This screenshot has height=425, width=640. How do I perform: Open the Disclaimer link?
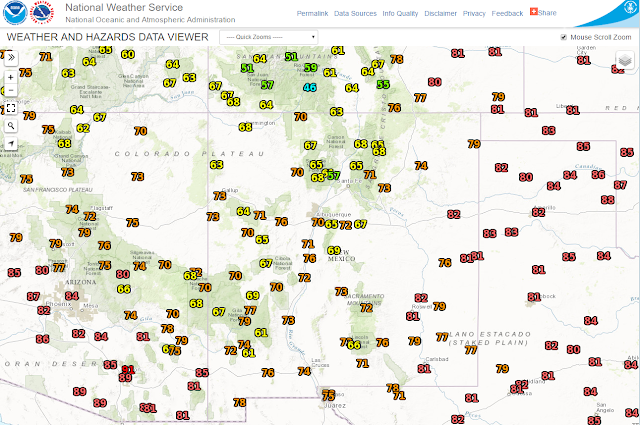point(440,13)
